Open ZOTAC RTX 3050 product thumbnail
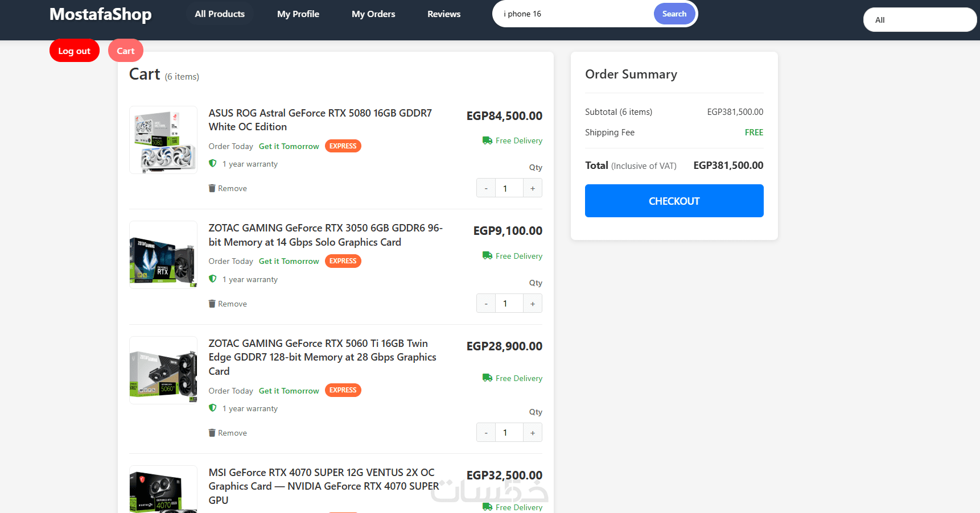 click(x=163, y=255)
